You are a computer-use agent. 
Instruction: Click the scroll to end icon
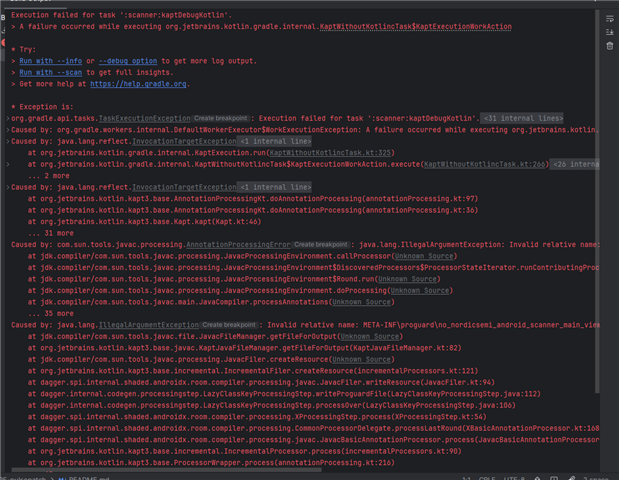pos(610,32)
